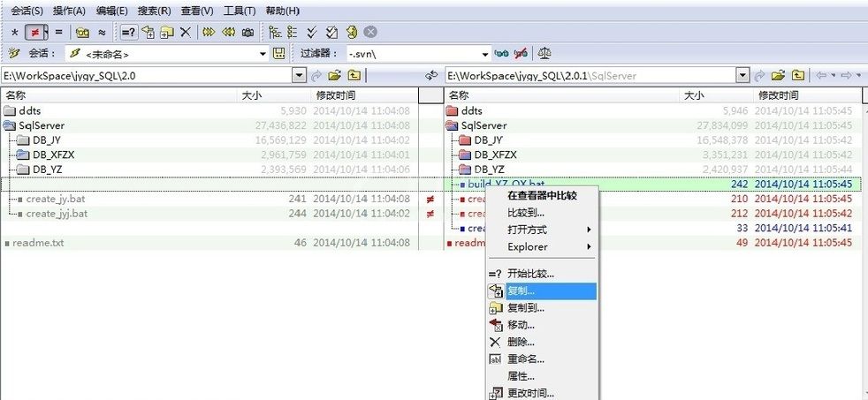Open the 帮助(H) menu
This screenshot has height=400, width=868.
point(282,11)
